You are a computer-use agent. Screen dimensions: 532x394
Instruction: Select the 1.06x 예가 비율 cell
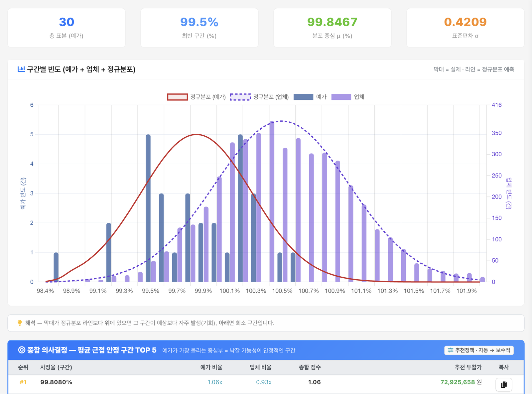click(215, 382)
